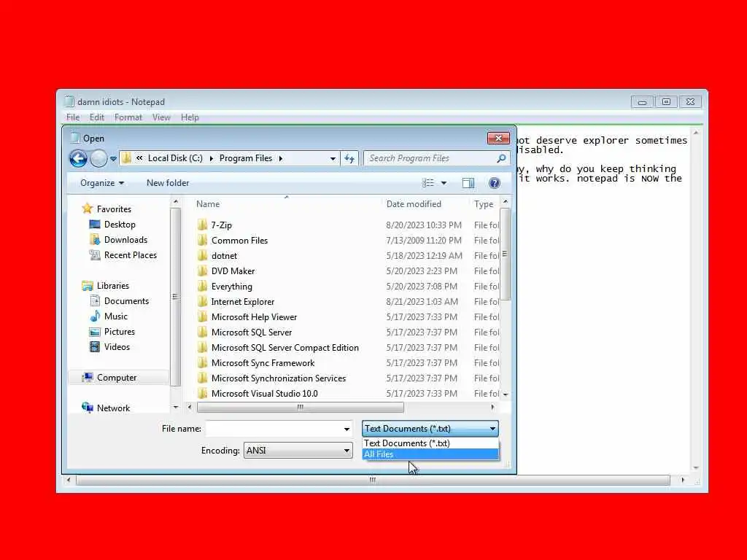Open the Notepad Format menu

(128, 117)
